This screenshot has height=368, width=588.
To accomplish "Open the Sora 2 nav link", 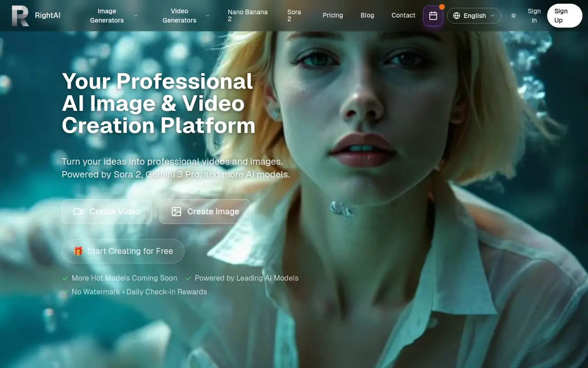I will (x=294, y=16).
